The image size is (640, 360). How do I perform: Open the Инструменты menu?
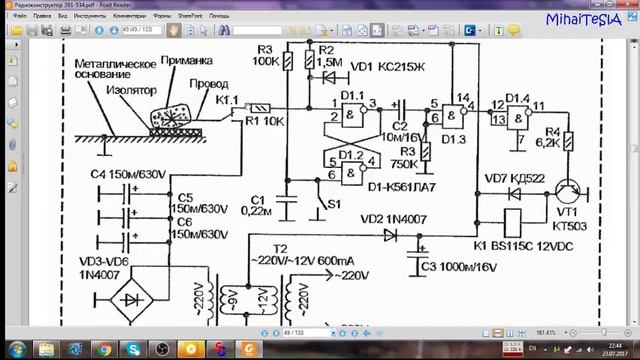point(90,16)
